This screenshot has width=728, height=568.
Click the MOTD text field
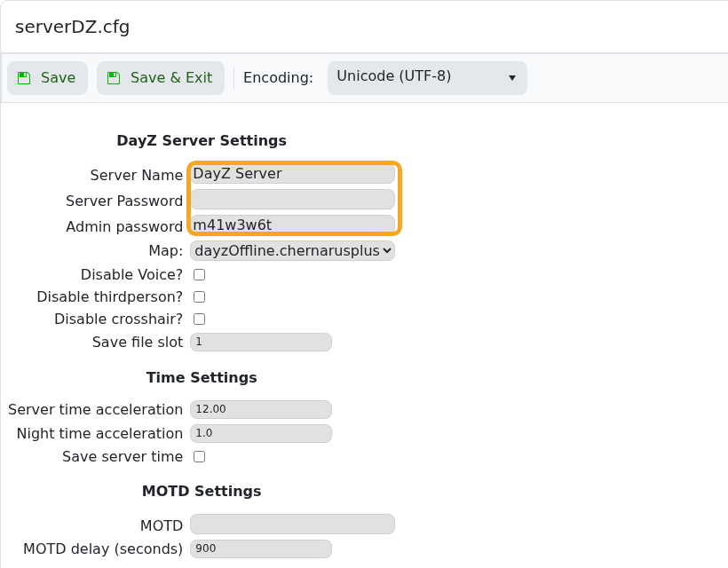(x=292, y=525)
